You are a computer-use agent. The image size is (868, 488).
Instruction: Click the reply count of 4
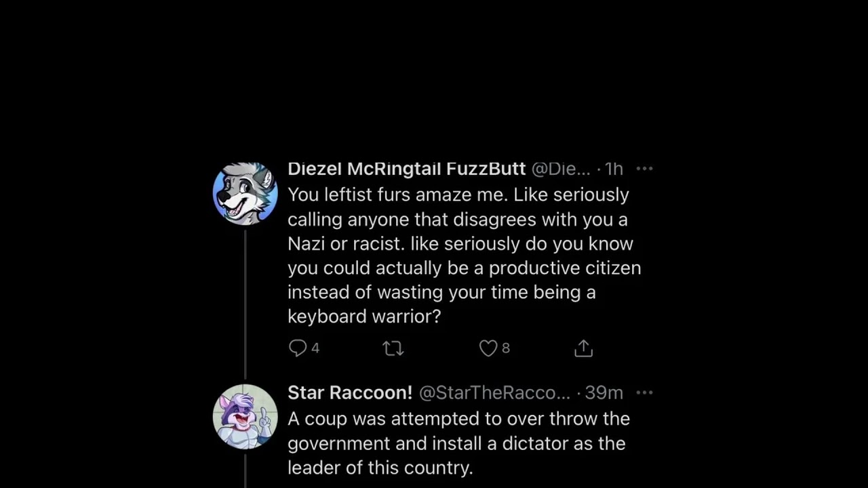(315, 348)
